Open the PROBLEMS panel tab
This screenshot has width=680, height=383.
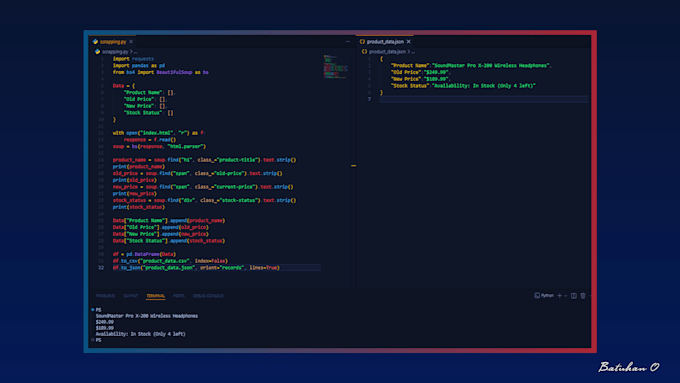click(105, 296)
